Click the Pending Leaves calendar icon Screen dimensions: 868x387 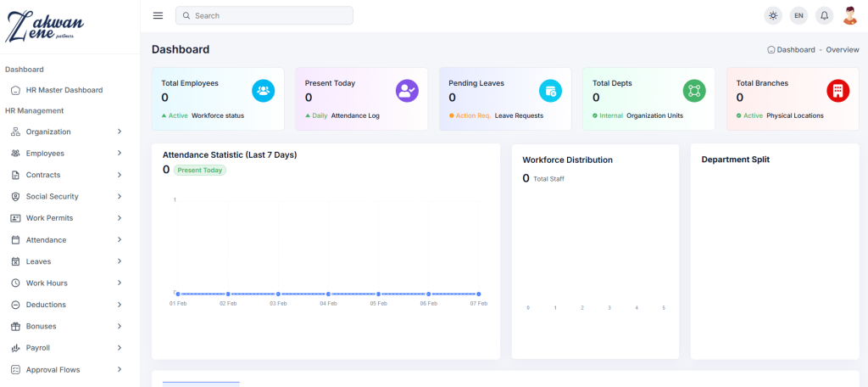click(x=550, y=90)
